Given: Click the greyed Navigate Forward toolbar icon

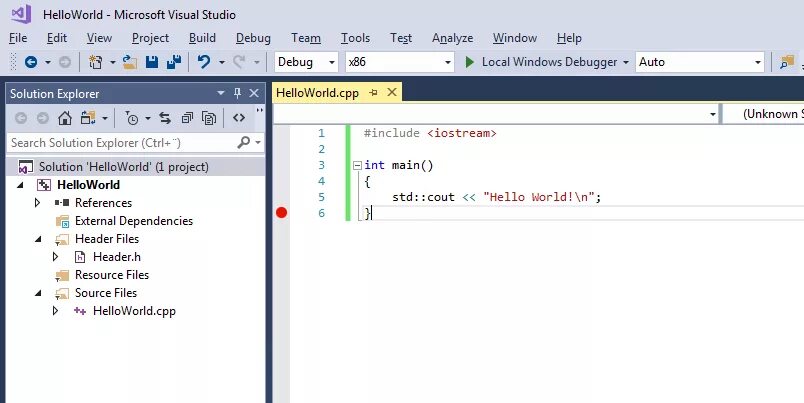Looking at the screenshot, I should click(x=65, y=62).
